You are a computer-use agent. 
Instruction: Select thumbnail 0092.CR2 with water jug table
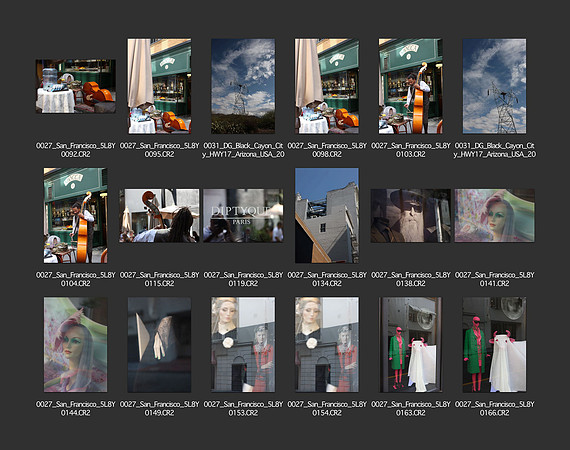pos(76,86)
